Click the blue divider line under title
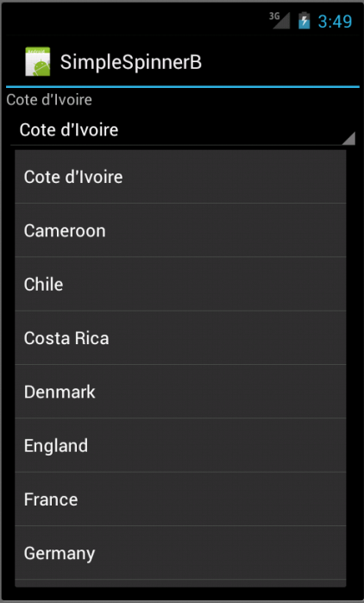The image size is (364, 603). click(183, 87)
